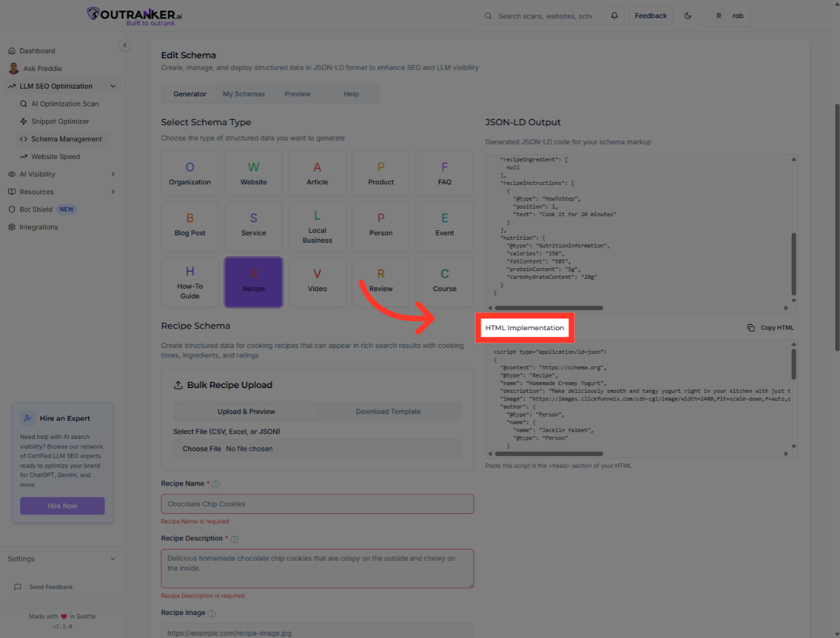The image size is (840, 638).
Task: Open the notifications bell
Action: click(x=614, y=15)
